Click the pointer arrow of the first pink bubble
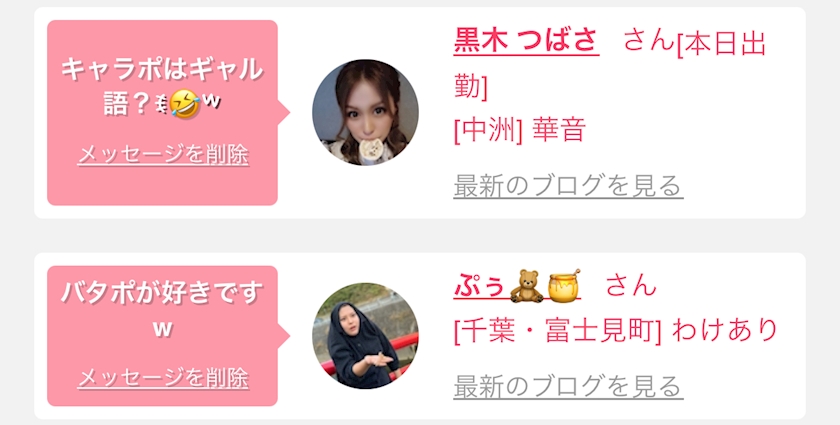 (283, 113)
